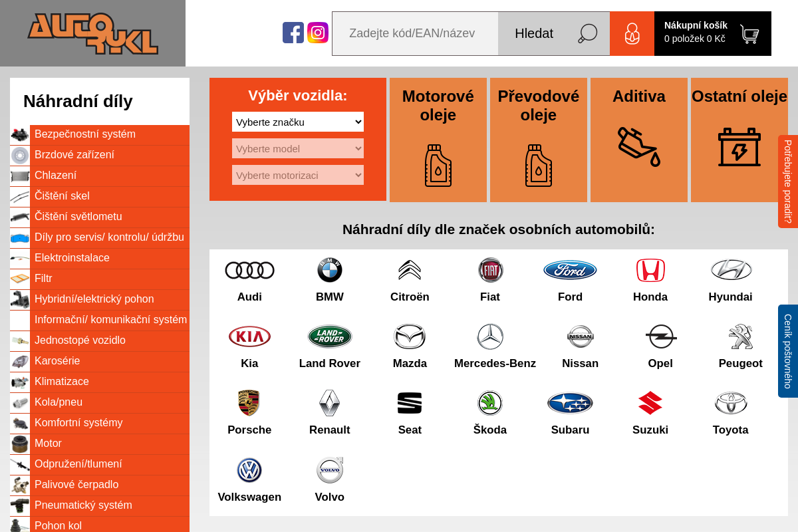Open the Aditiva oil can icon
Image resolution: width=798 pixels, height=532 pixels.
point(639,146)
